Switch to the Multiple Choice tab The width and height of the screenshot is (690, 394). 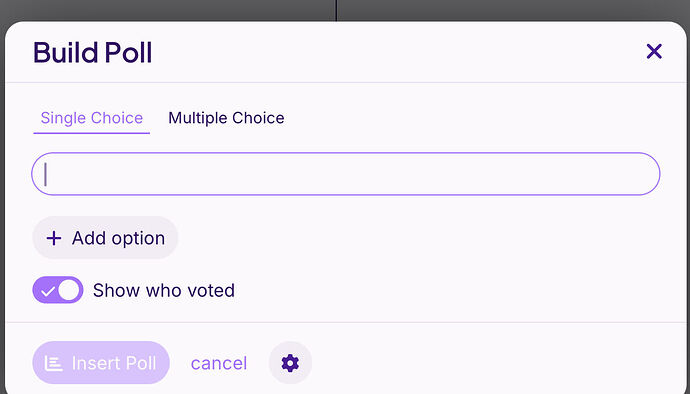click(x=226, y=118)
